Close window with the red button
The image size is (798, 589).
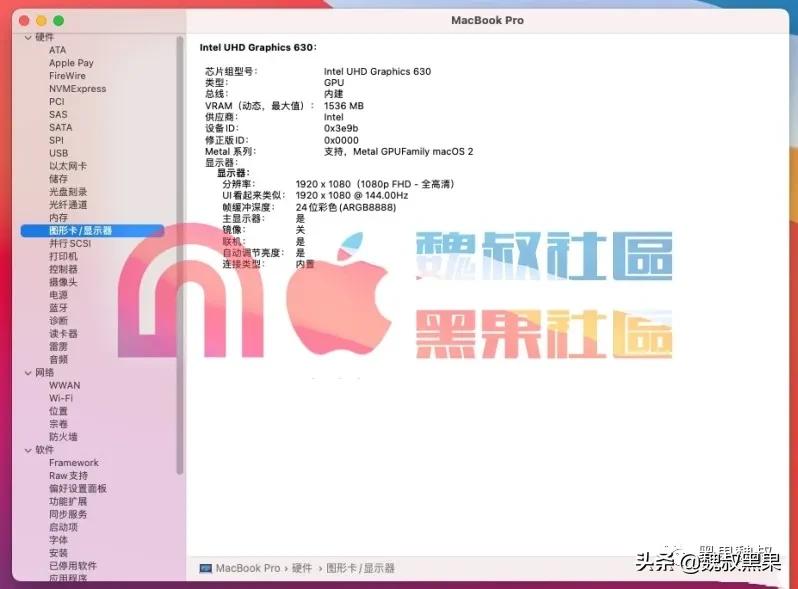pyautogui.click(x=24, y=21)
